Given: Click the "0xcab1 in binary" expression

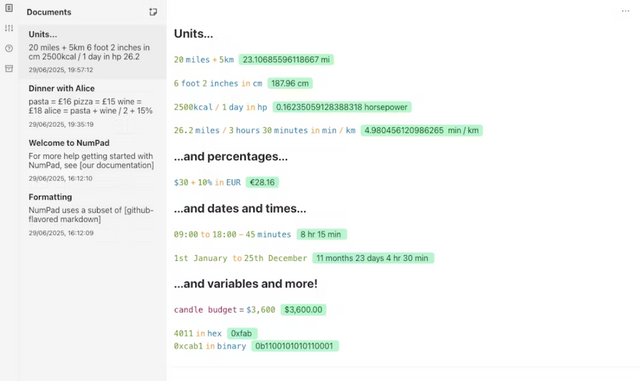Looking at the screenshot, I should click(210, 346).
